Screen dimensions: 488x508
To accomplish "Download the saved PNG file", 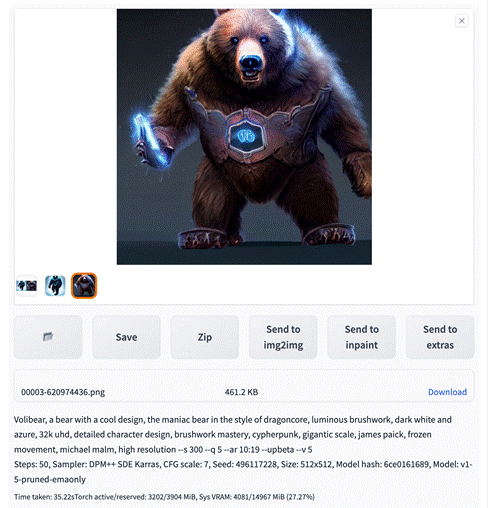I will pos(447,392).
